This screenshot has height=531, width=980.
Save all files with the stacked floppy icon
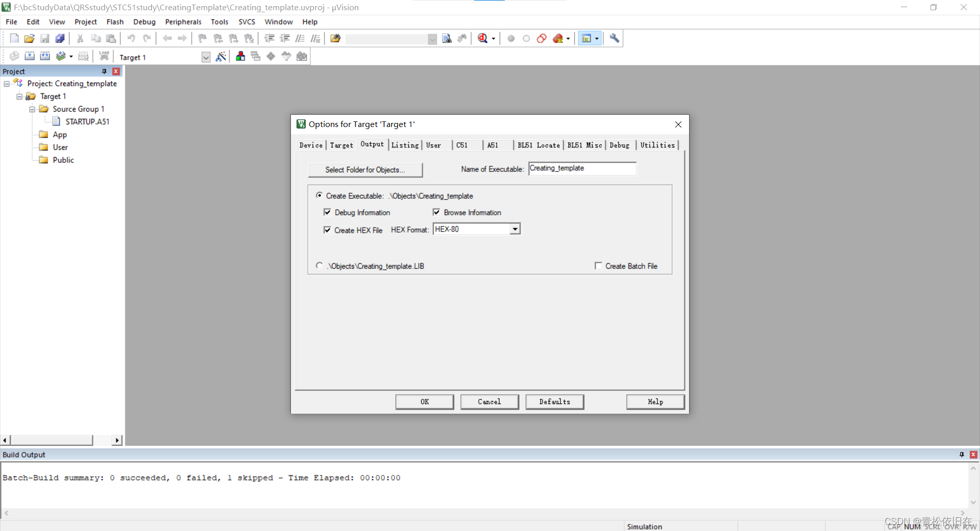[60, 38]
